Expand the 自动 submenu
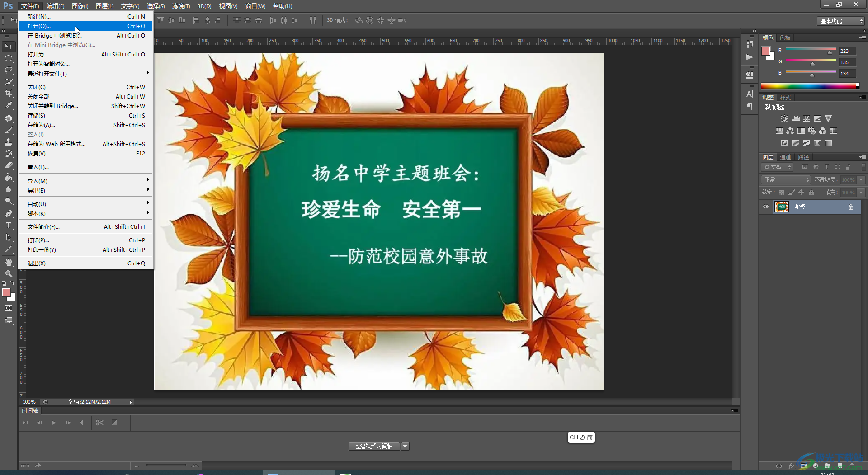Image resolution: width=868 pixels, height=475 pixels. point(86,204)
